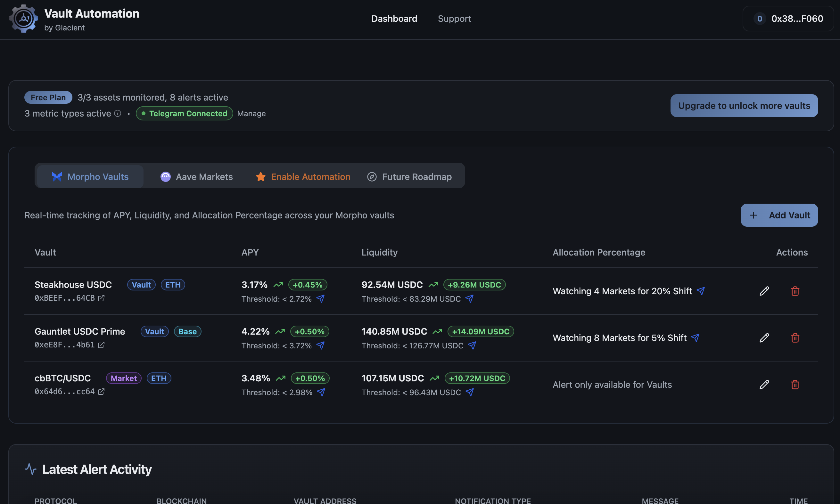Open the Enable Automation tab

(x=303, y=176)
